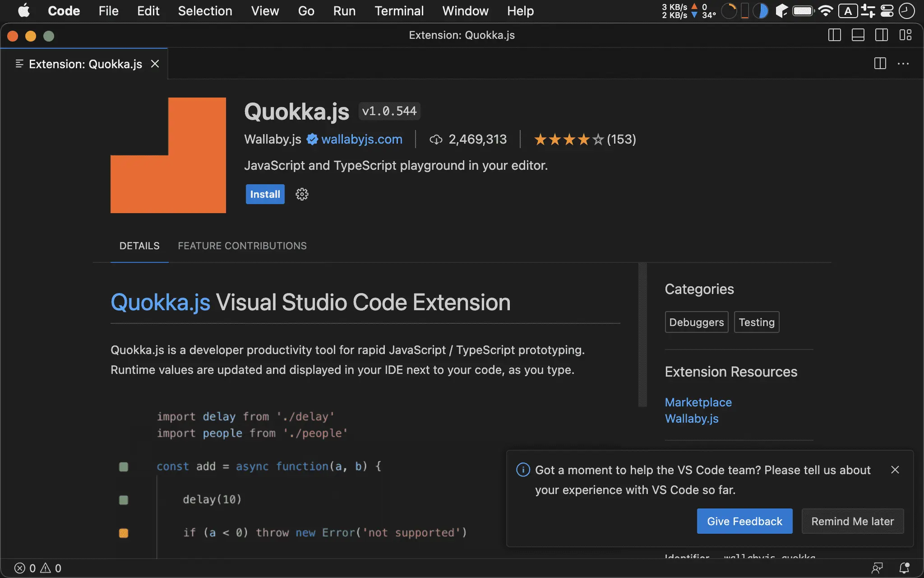Click the orange ring activity menu bar icon

tap(729, 11)
